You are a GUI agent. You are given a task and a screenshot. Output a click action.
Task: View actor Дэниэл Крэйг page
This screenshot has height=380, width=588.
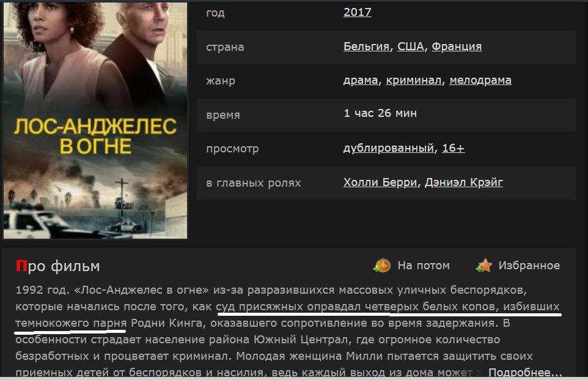pos(463,182)
